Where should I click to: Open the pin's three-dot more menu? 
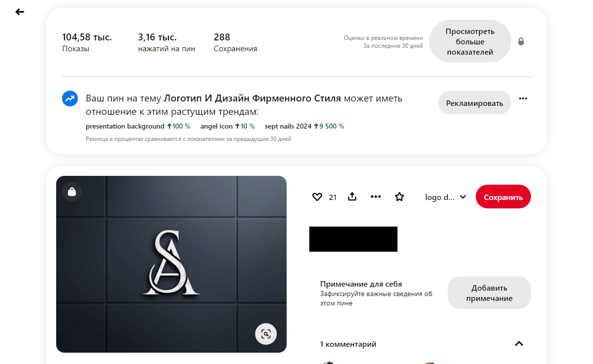[376, 197]
